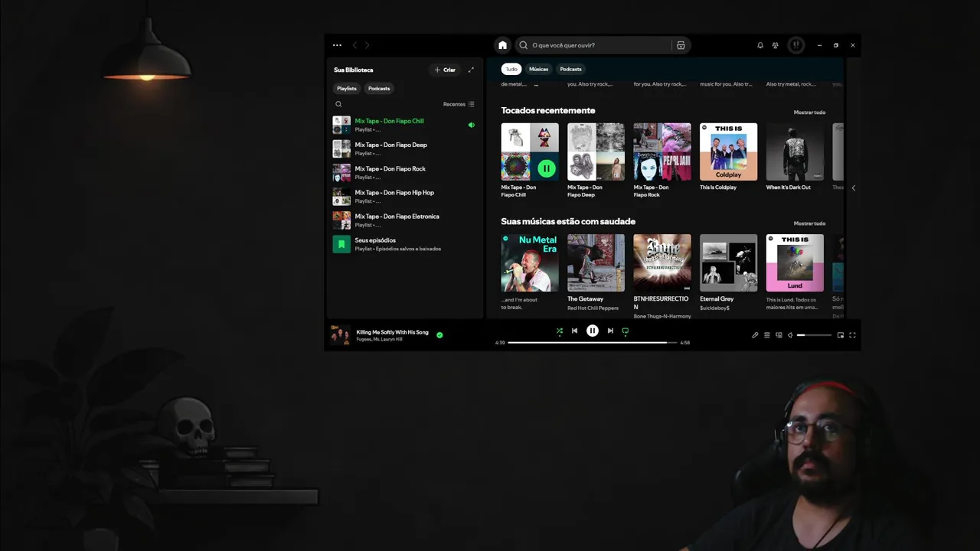Adjust the volume slider
Viewport: 980px width, 551px height.
pyautogui.click(x=814, y=335)
